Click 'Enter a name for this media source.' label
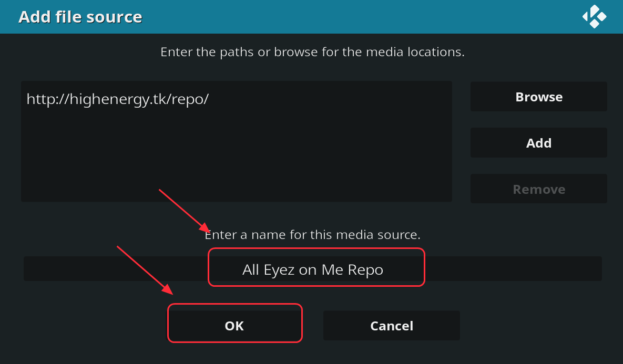 click(x=313, y=235)
